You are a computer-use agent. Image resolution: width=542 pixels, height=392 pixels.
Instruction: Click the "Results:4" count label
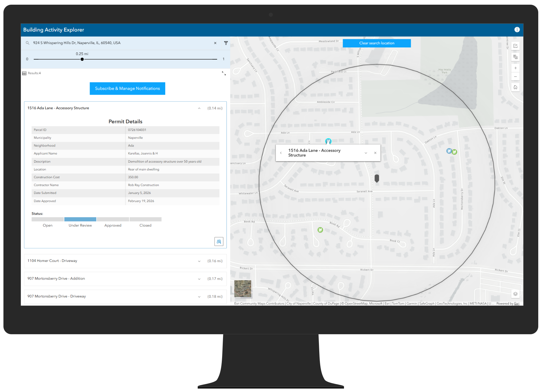tap(34, 73)
